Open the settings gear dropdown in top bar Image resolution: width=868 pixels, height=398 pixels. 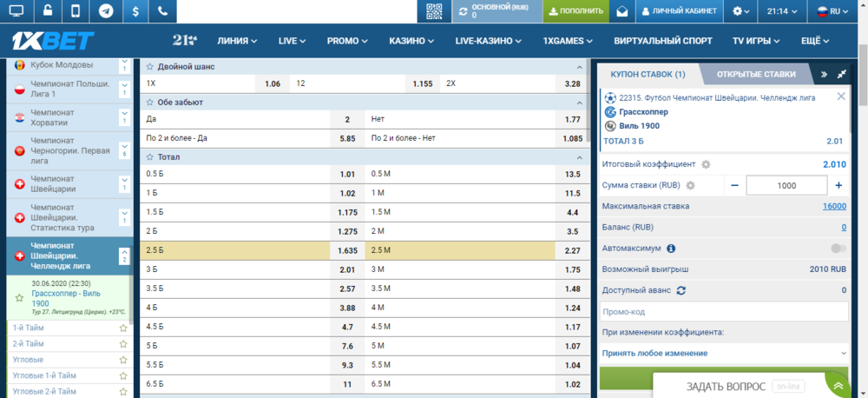click(x=740, y=11)
